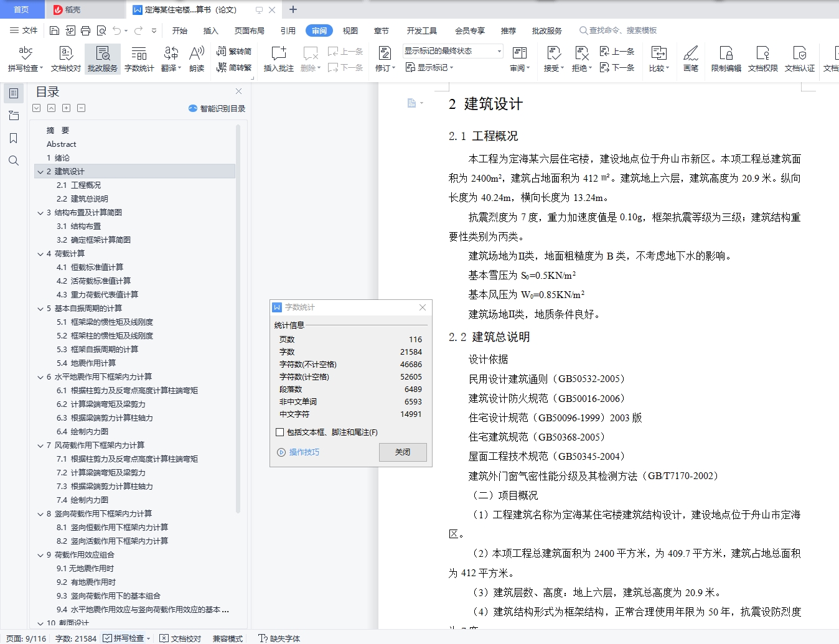Screen dimensions: 839x644
Task: Click the Print icon in quick access toolbar
Action: (x=85, y=30)
